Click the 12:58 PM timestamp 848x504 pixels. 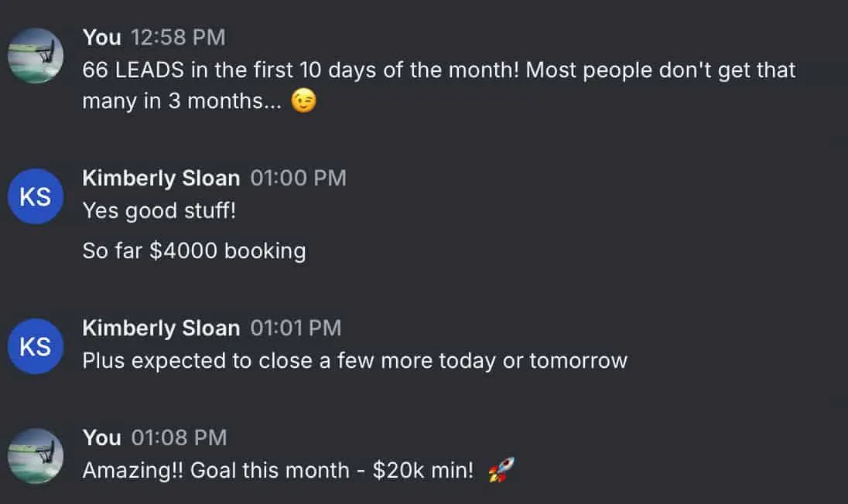pyautogui.click(x=178, y=37)
